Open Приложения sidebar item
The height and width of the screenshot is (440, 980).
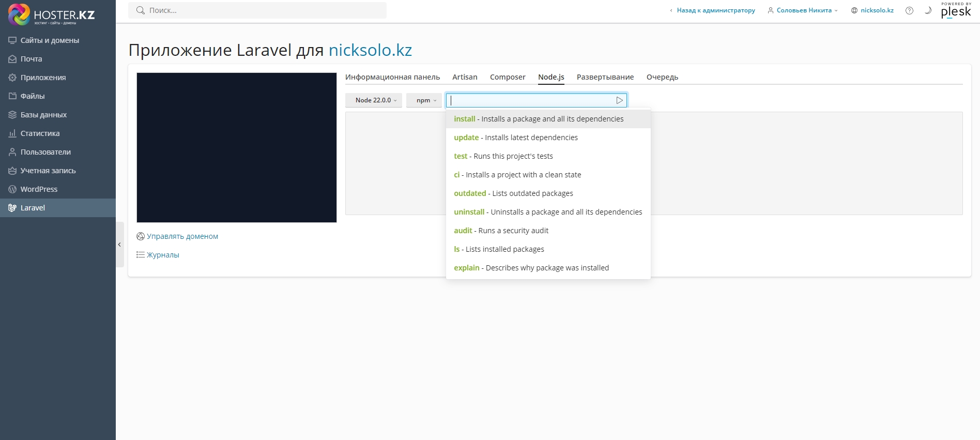(58, 78)
